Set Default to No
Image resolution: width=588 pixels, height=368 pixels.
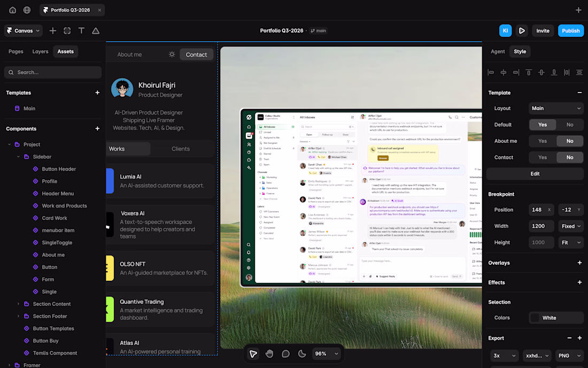coord(570,125)
